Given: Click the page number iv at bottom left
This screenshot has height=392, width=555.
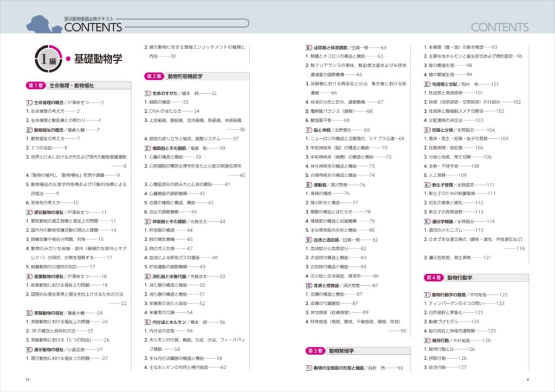Looking at the screenshot, I should (x=28, y=379).
